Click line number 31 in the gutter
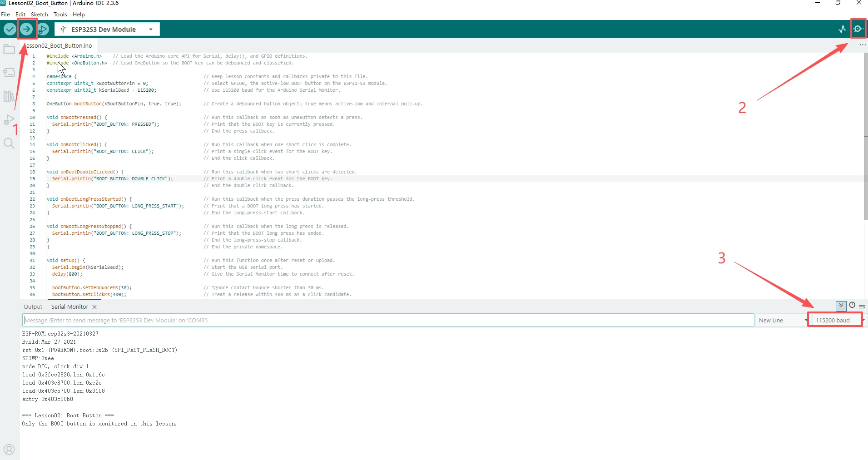This screenshot has height=460, width=868. point(32,261)
